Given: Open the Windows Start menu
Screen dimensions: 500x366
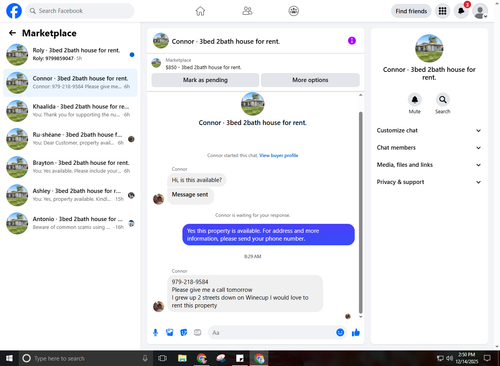Looking at the screenshot, I should 9,358.
